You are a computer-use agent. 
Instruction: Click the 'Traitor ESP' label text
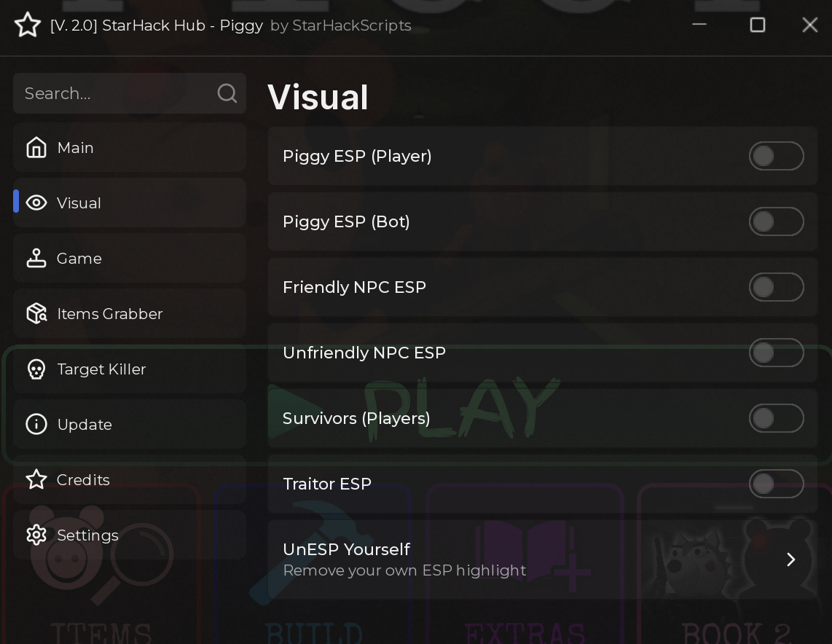tap(327, 484)
